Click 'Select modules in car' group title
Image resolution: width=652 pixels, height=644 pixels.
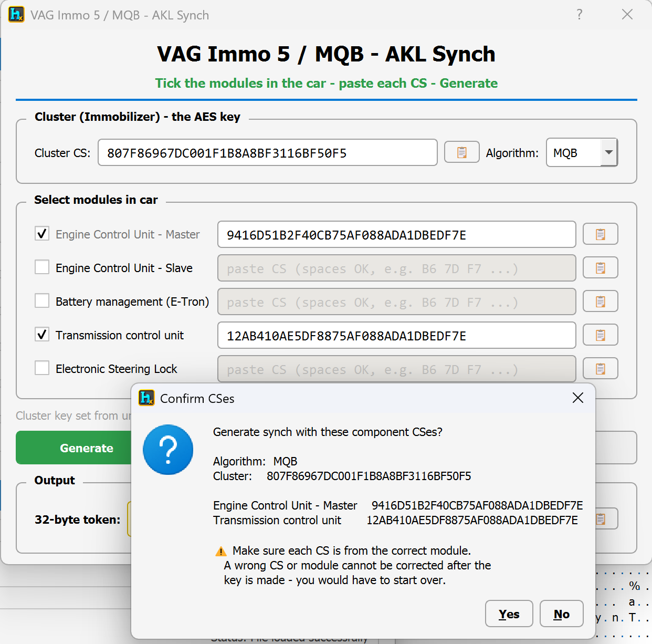(x=96, y=200)
